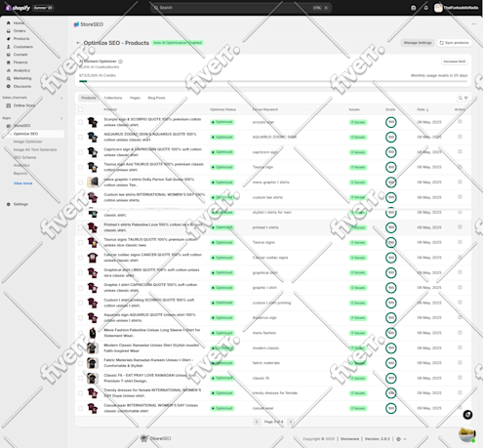Select the Taurus signs TAURUS QUOTE checkbox

coord(80,242)
